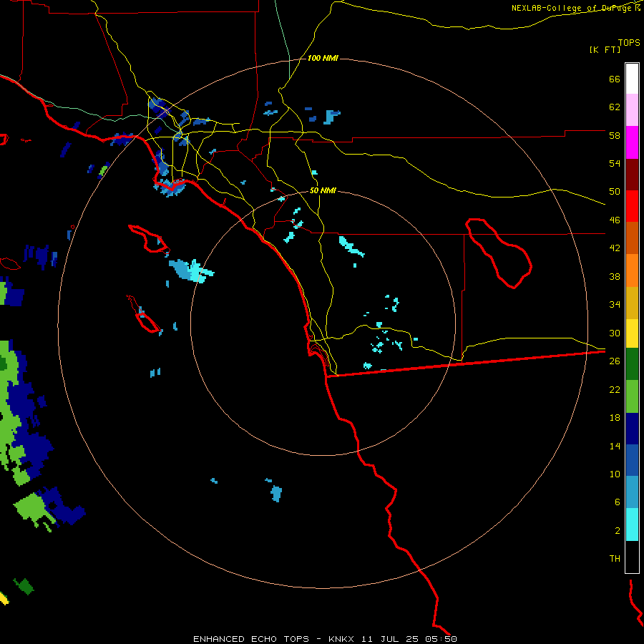This screenshot has width=644, height=644.
Task: Click the magenta 58 kft legend swatch
Action: (x=632, y=142)
